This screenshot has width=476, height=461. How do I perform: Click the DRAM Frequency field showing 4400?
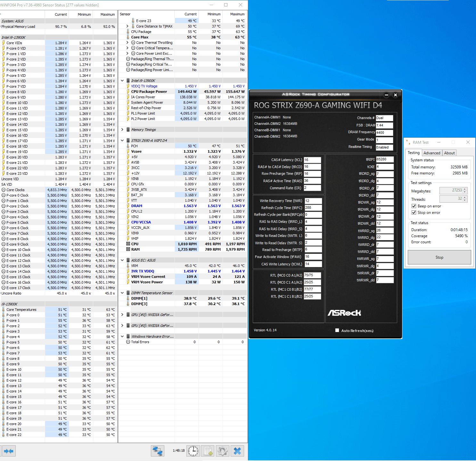[x=384, y=133]
